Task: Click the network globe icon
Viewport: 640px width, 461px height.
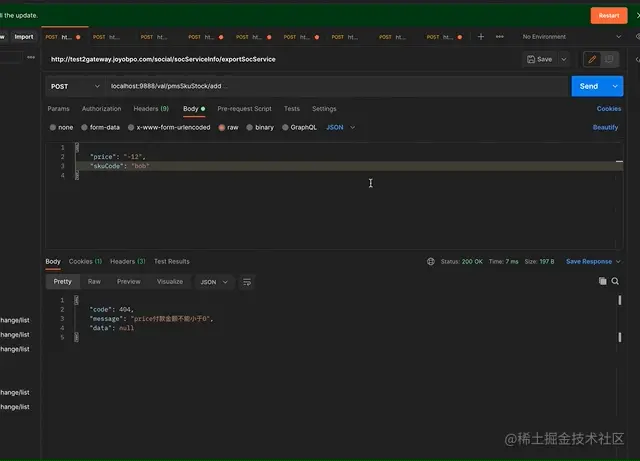Action: 431,261
